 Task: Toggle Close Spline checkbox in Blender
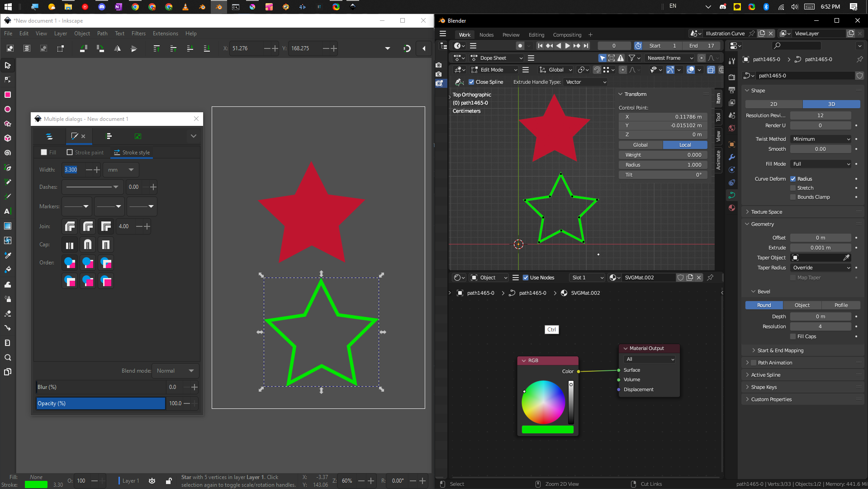471,82
